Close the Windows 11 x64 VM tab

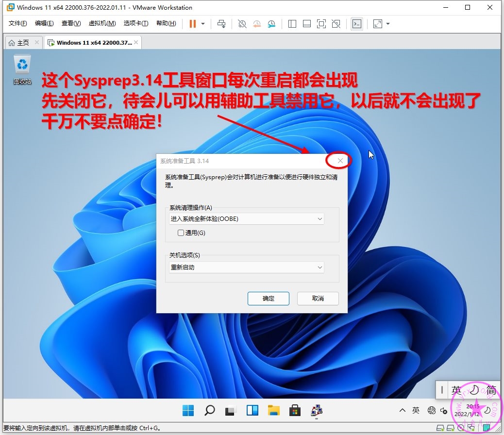tap(136, 42)
